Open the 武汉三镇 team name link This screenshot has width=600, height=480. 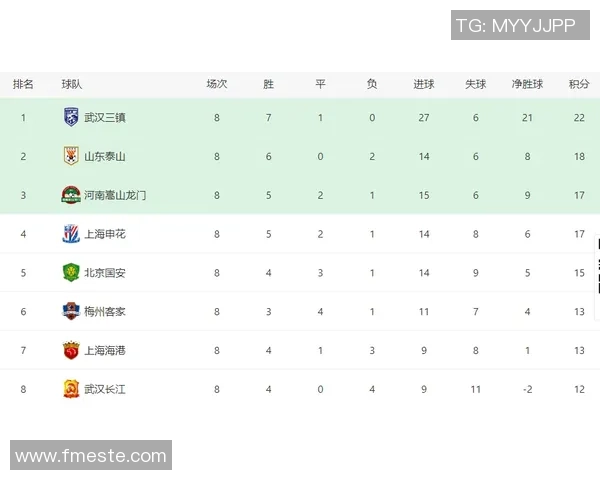tap(105, 117)
